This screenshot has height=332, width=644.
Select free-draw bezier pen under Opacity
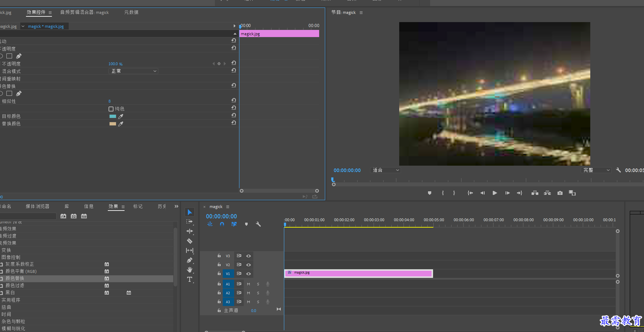(x=19, y=56)
